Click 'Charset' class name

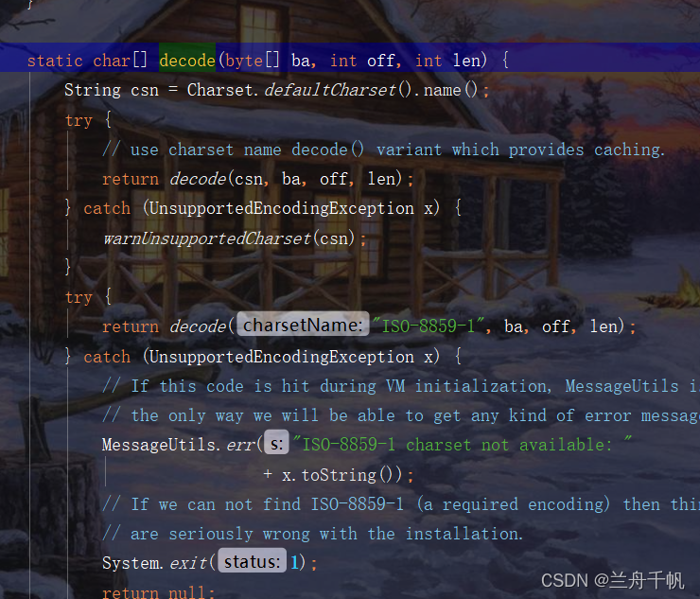(x=219, y=90)
